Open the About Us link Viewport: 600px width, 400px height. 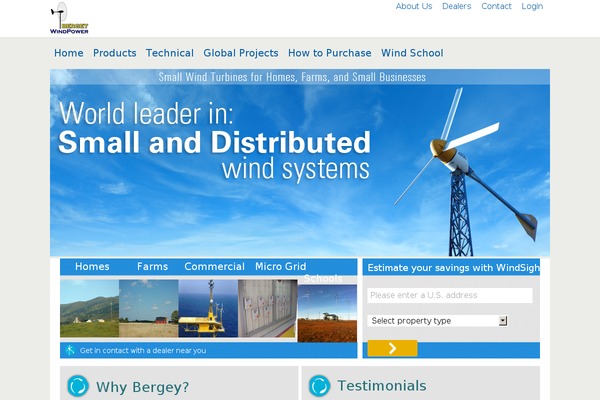pyautogui.click(x=414, y=6)
